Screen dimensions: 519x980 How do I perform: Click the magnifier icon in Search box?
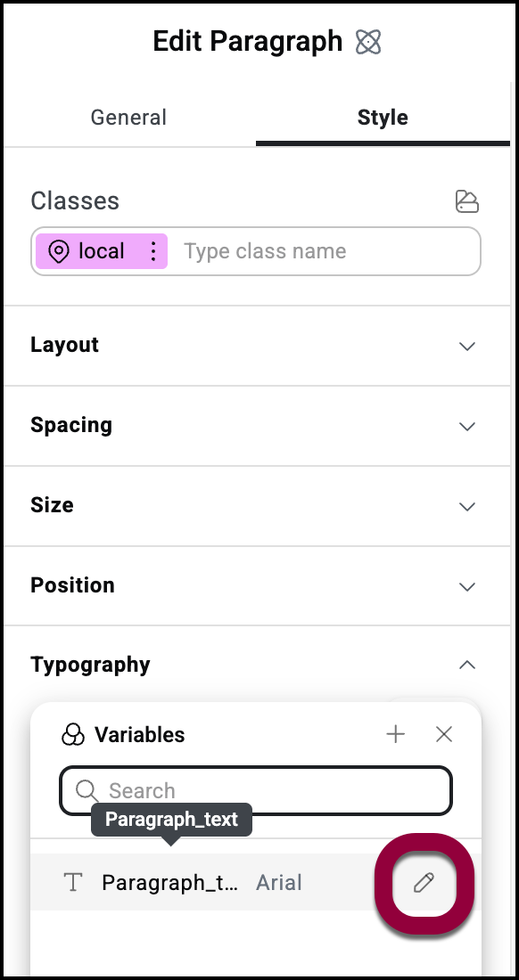coord(86,790)
